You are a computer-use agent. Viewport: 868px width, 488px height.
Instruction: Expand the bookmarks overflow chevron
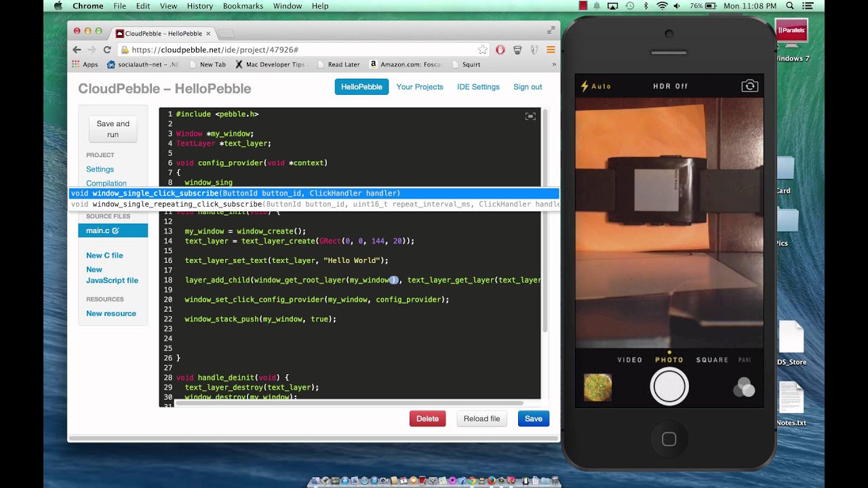(554, 64)
